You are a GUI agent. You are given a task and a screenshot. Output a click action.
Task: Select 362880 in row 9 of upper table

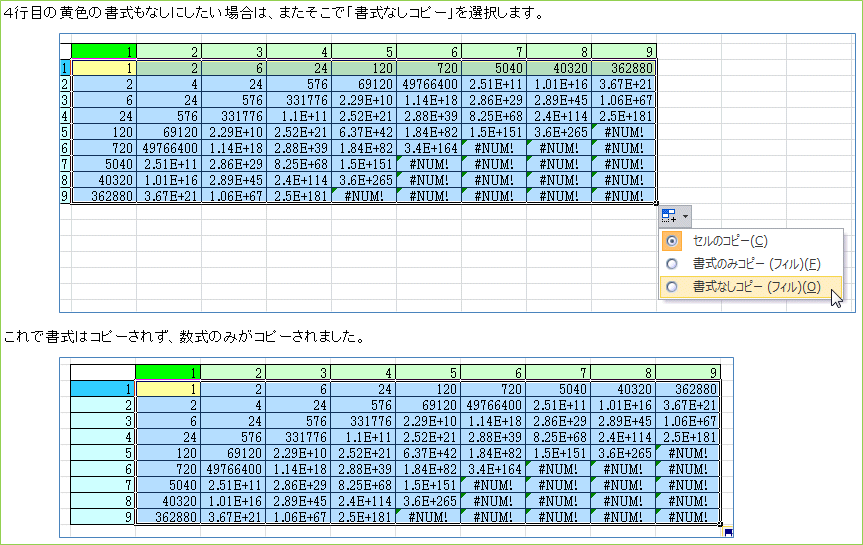[x=104, y=196]
